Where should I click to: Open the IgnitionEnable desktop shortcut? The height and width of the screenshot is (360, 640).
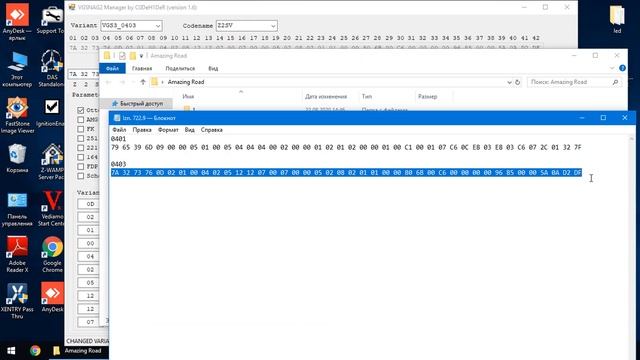tap(51, 113)
